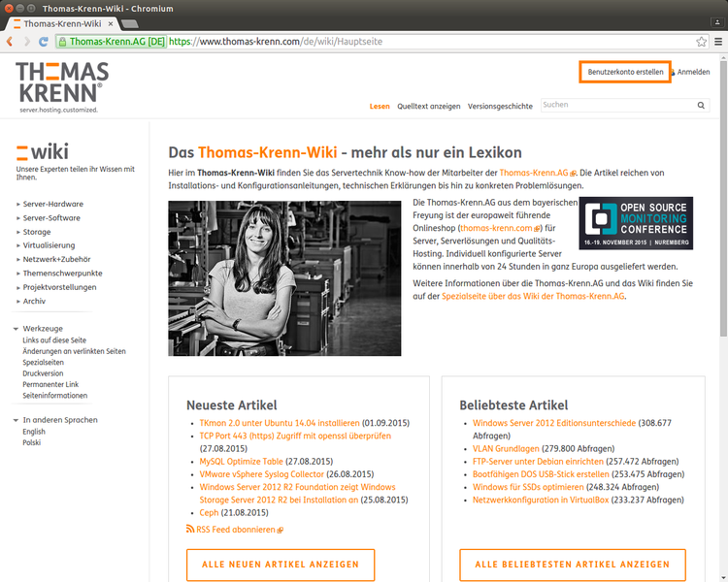Screen dimensions: 728x582
Task: Open the Ceph article link
Action: pyautogui.click(x=209, y=512)
